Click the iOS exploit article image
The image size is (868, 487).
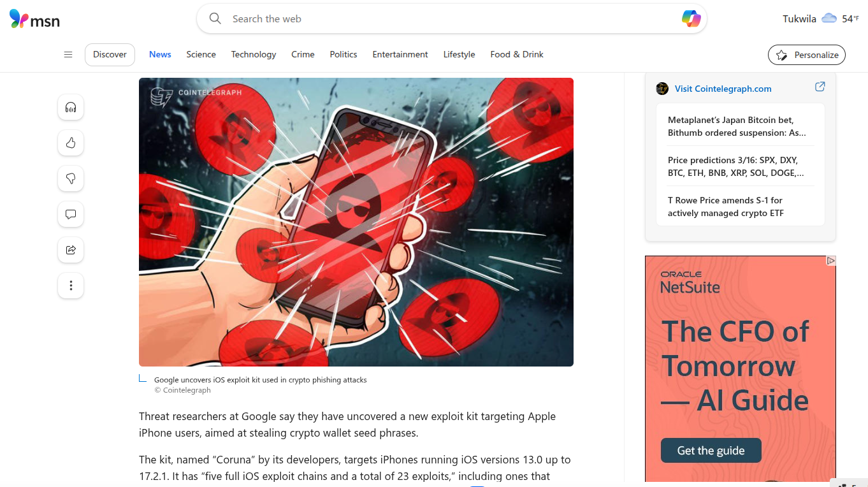(356, 222)
